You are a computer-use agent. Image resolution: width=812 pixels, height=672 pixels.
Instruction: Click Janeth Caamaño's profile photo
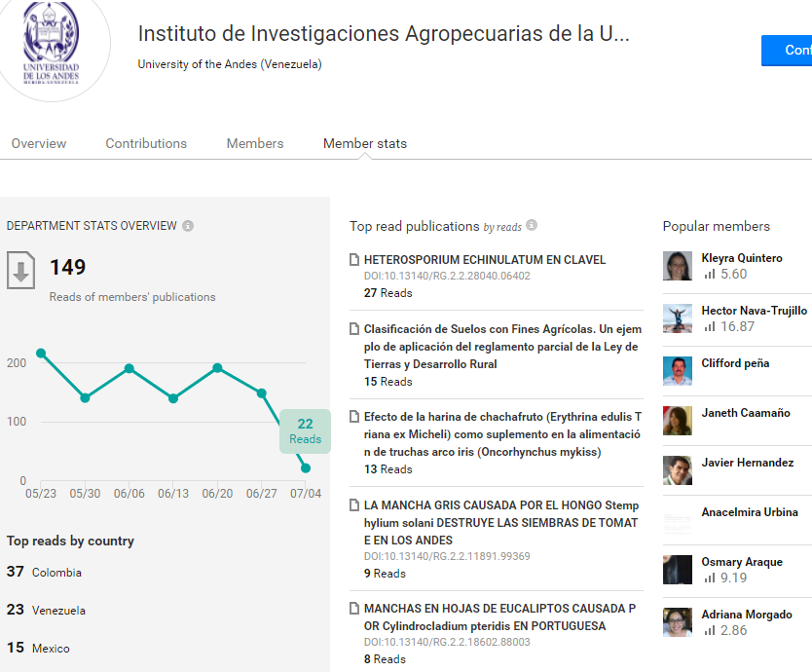click(678, 421)
